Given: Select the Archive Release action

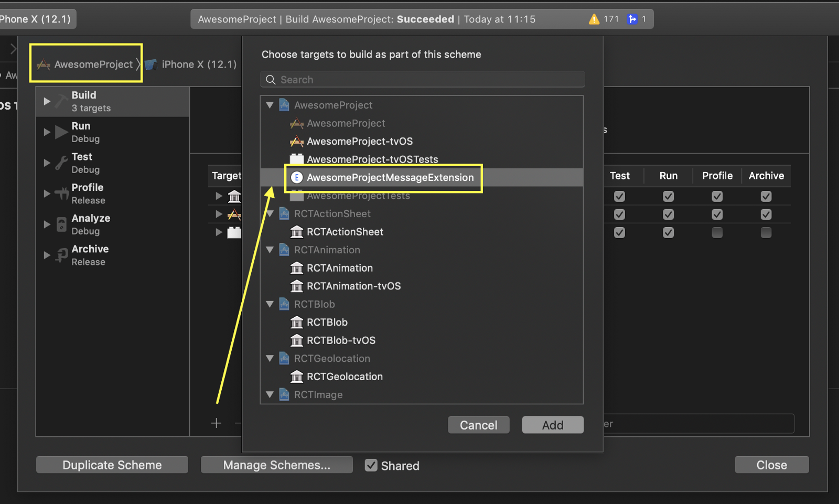Looking at the screenshot, I should 113,255.
